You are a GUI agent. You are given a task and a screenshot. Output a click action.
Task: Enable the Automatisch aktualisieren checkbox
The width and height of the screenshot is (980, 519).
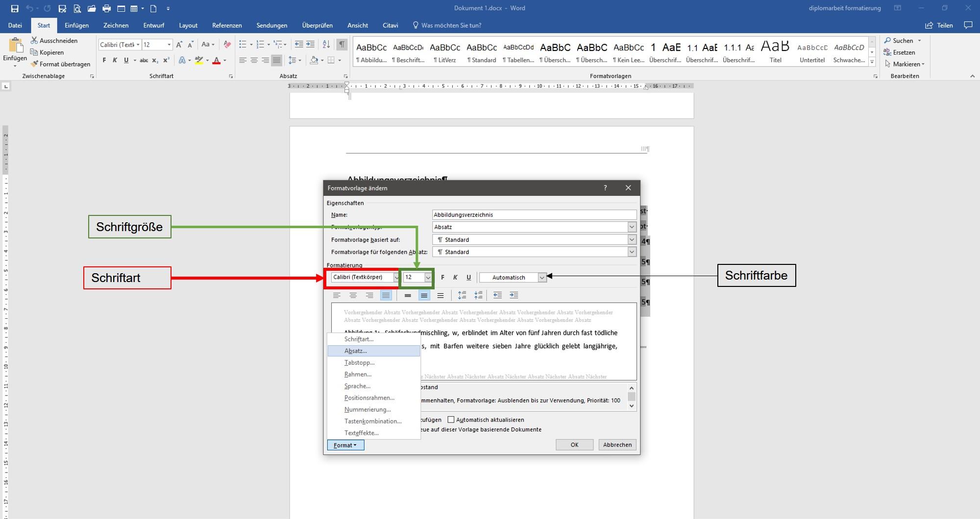point(451,420)
